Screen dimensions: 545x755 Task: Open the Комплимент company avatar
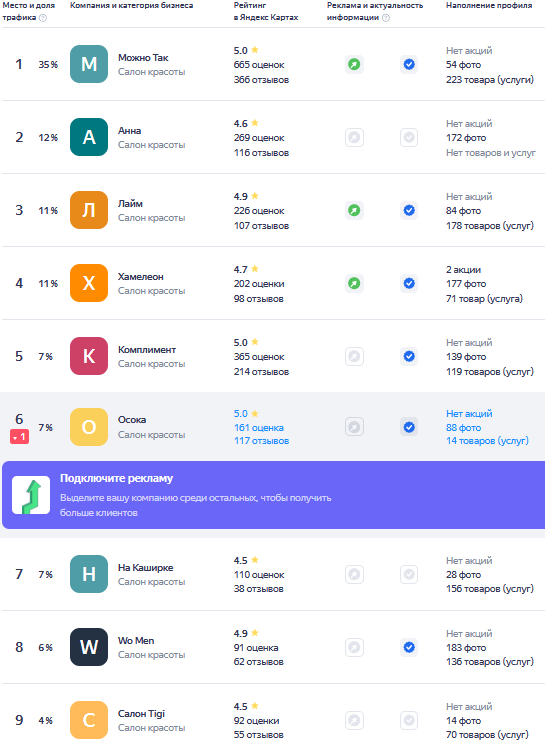[89, 356]
